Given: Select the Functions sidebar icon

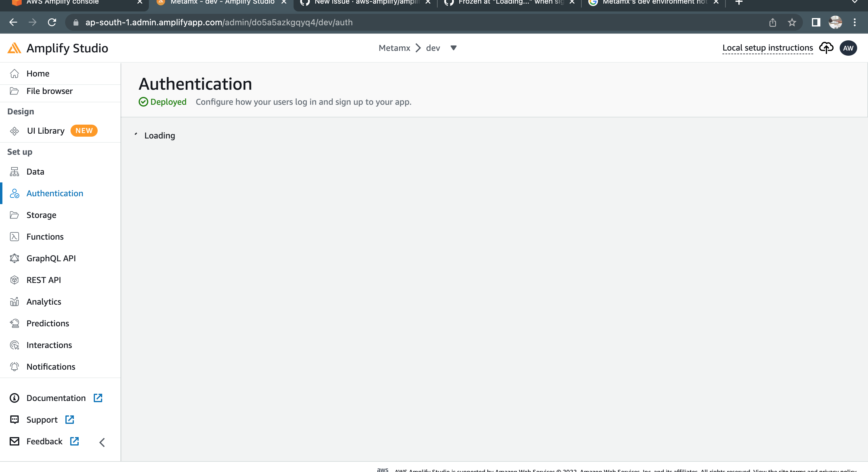Looking at the screenshot, I should coord(14,237).
